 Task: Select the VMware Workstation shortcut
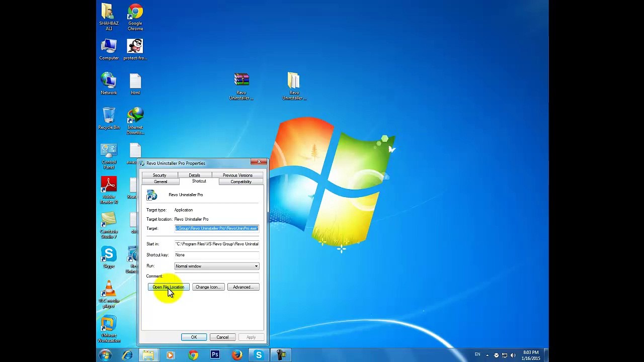pos(109,329)
